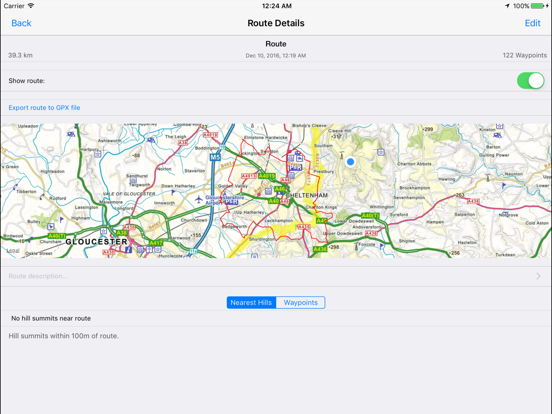Viewport: 552px width, 414px height.
Task: Click the 39.3 km distance text
Action: 20,55
